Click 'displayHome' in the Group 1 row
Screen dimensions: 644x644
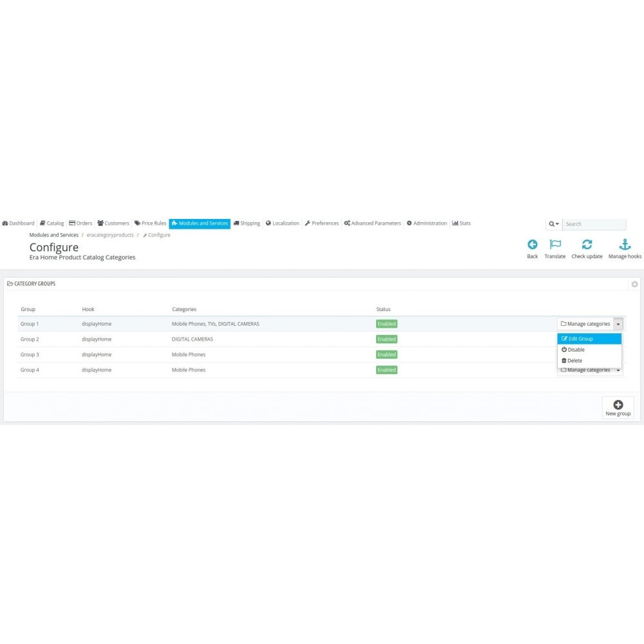pyautogui.click(x=97, y=324)
